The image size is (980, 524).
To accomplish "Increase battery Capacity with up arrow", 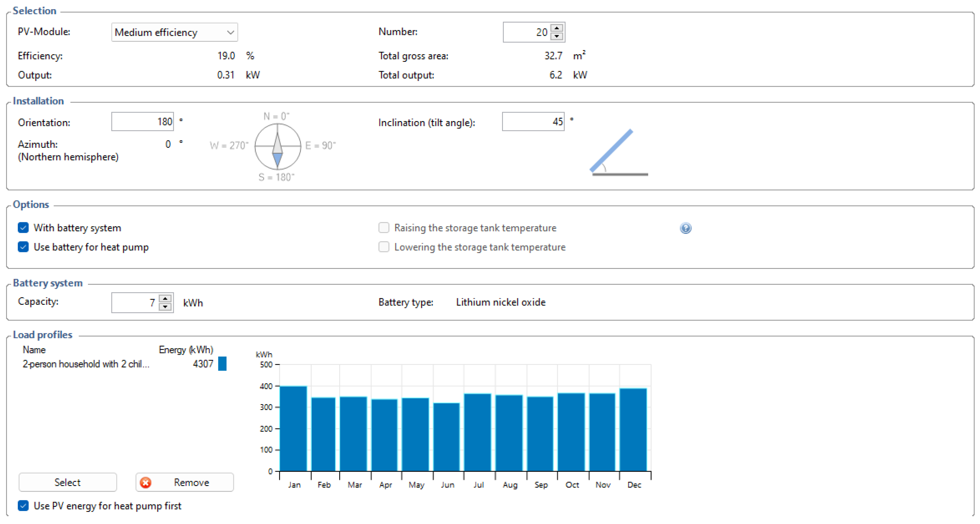I will [165, 298].
